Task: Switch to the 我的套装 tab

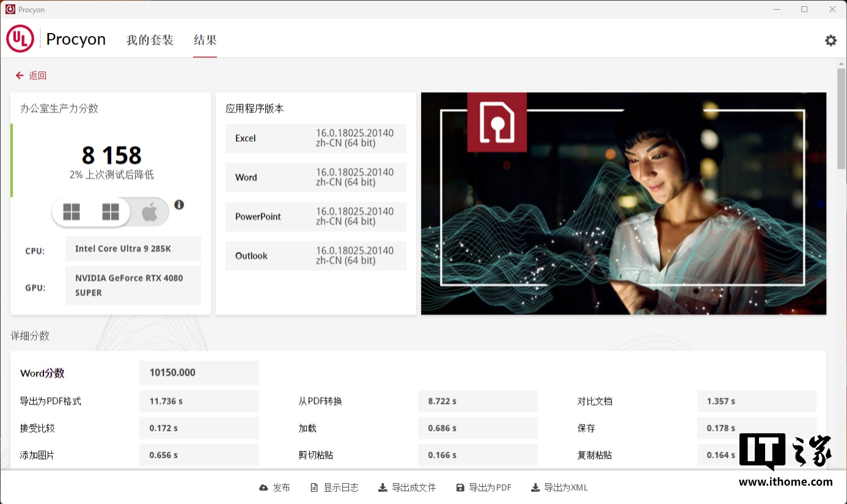Action: 150,40
